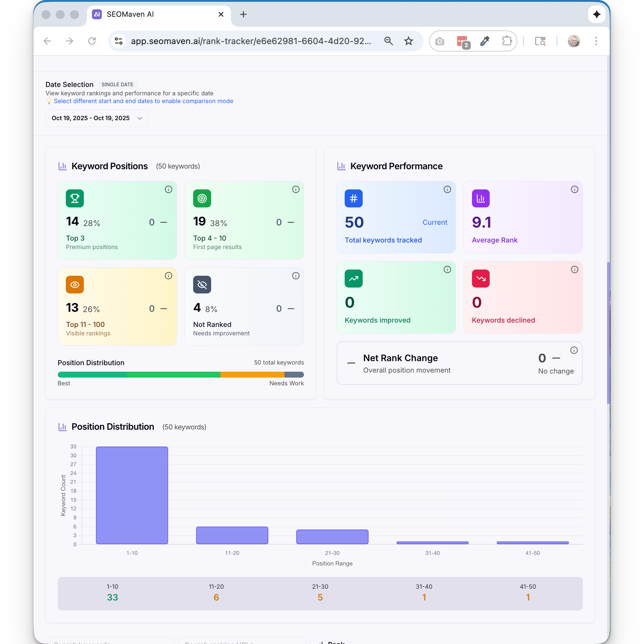The width and height of the screenshot is (644, 644).
Task: Click the green Keywords improved trend icon
Action: 353,278
